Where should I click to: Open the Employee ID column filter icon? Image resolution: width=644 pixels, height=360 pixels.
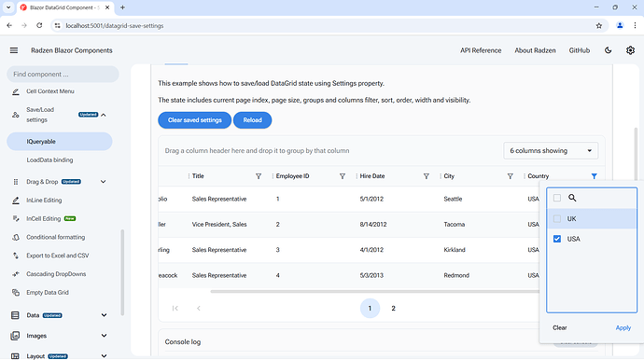343,176
